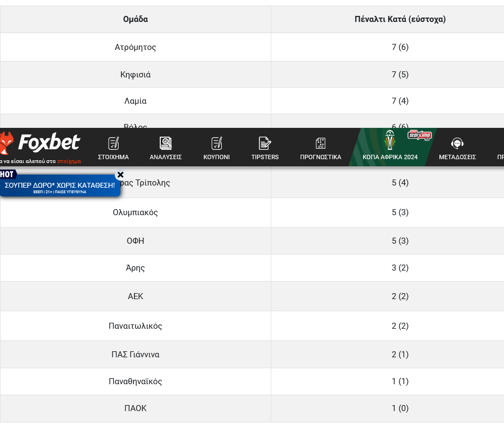Click the ΑΝΑΛΥΣΕΙΣ document icon
Image resolution: width=504 pixels, height=427 pixels.
[x=166, y=143]
